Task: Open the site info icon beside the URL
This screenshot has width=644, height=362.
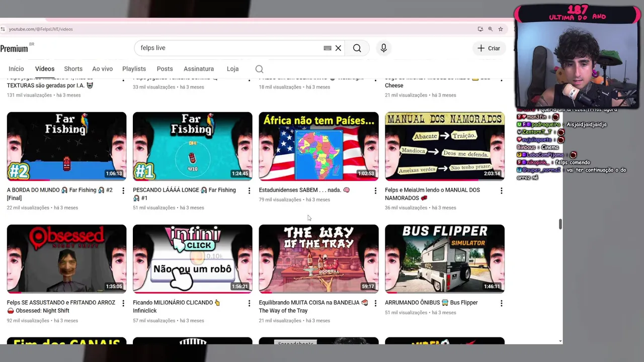Action: click(3, 29)
